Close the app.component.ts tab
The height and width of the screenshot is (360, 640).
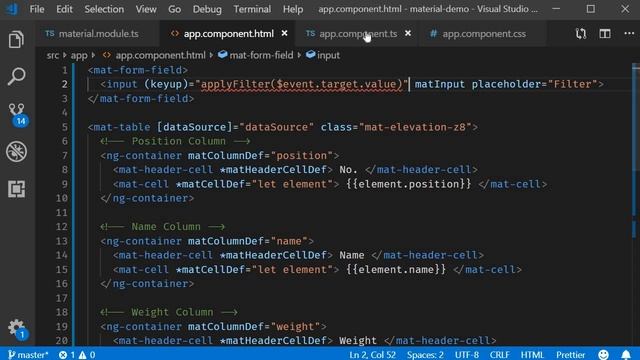[x=408, y=33]
